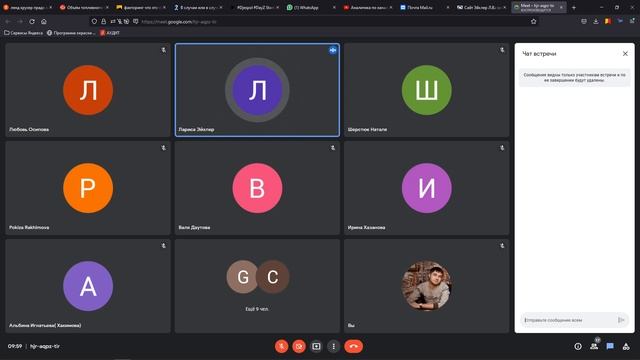
Task: Click the muted mic icon on the В tile
Action: click(333, 148)
